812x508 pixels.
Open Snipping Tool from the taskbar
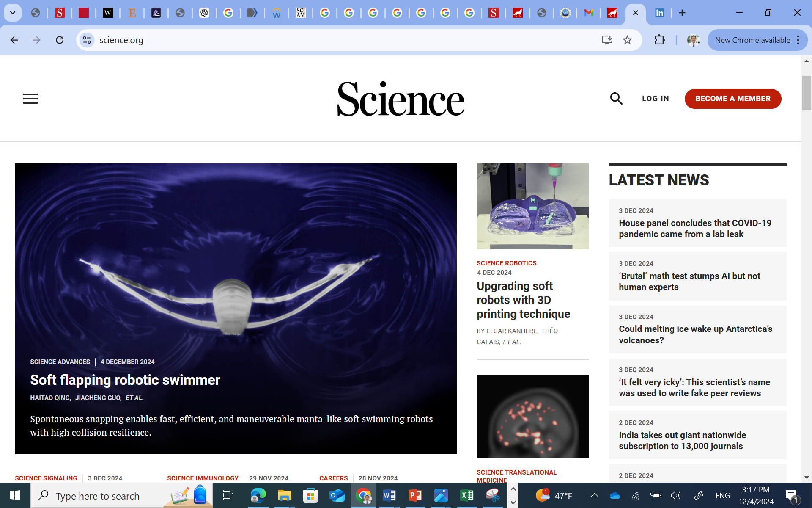point(493,495)
